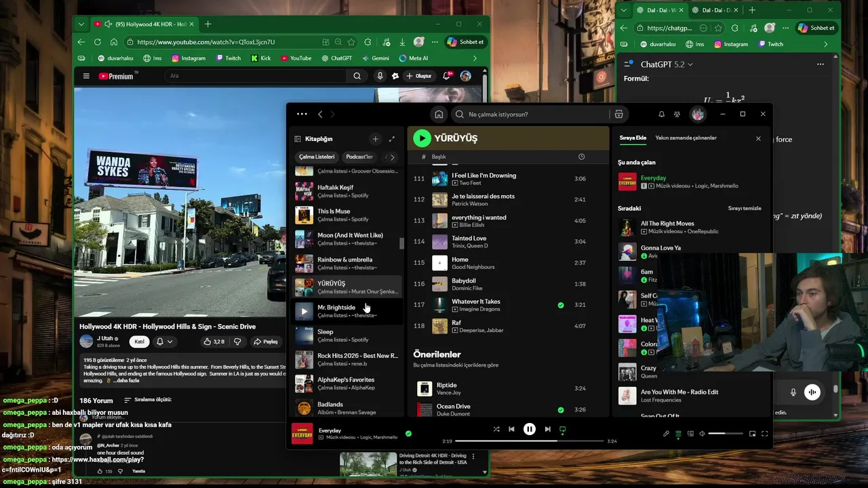Open Twitch bookmark in YouTube browser

tap(229, 58)
